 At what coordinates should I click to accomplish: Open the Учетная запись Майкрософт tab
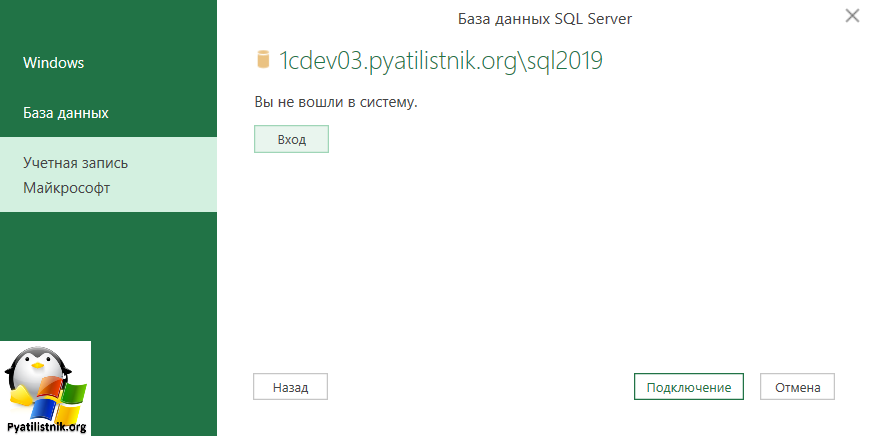(x=109, y=175)
